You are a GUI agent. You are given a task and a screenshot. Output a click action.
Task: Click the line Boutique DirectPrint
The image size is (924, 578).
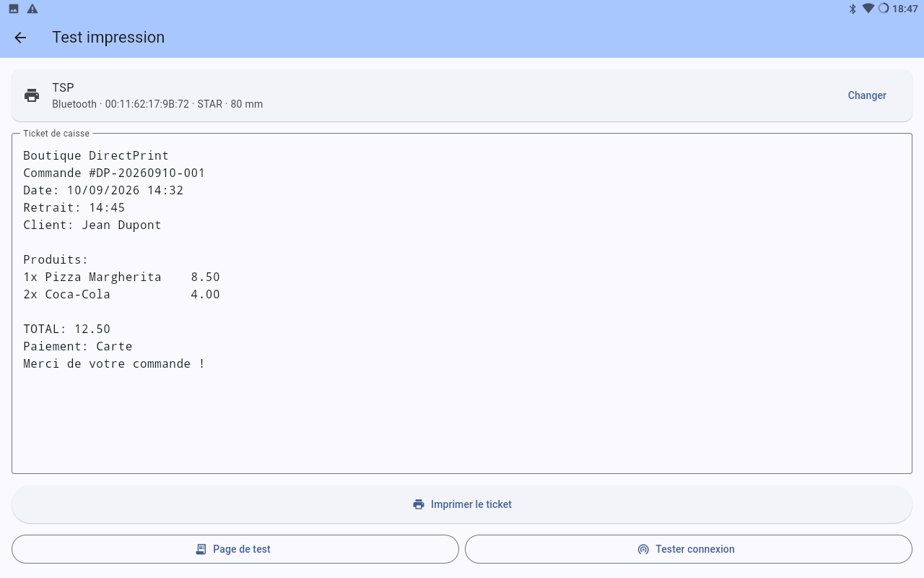pos(96,155)
